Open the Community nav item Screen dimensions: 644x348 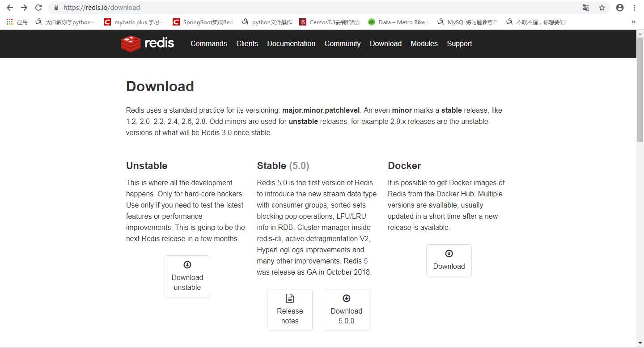(343, 43)
